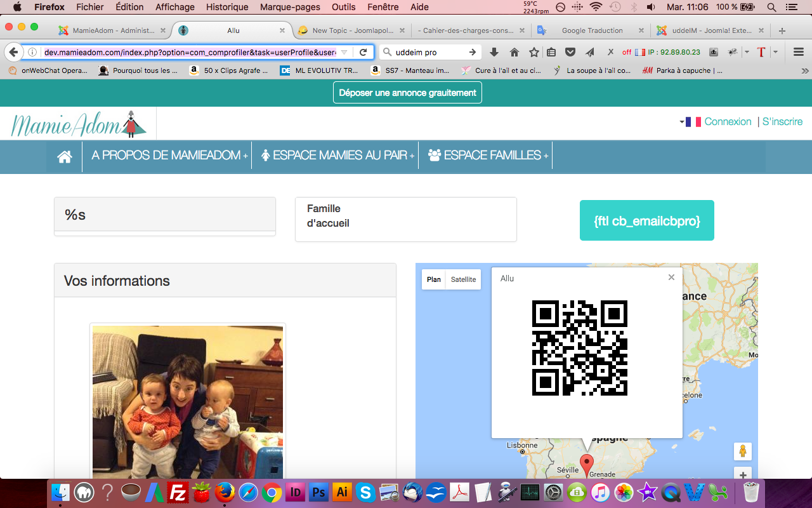Viewport: 812px width, 508px height.
Task: Open FileZilla from the Dock
Action: pyautogui.click(x=178, y=491)
